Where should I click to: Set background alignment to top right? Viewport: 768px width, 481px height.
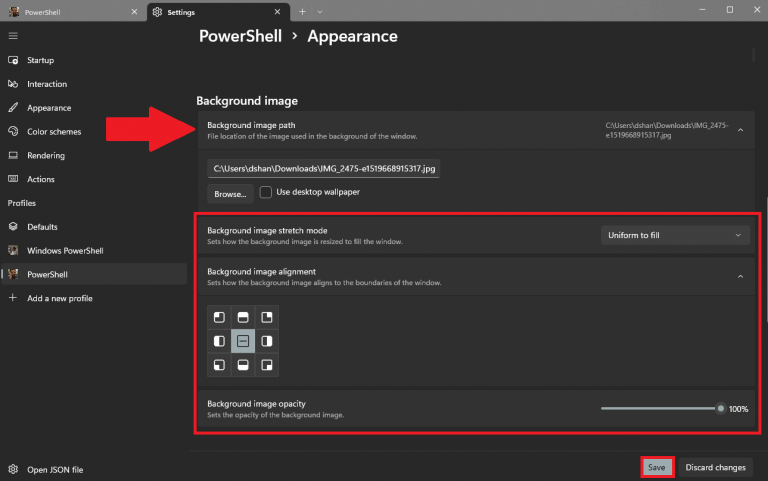click(x=267, y=317)
